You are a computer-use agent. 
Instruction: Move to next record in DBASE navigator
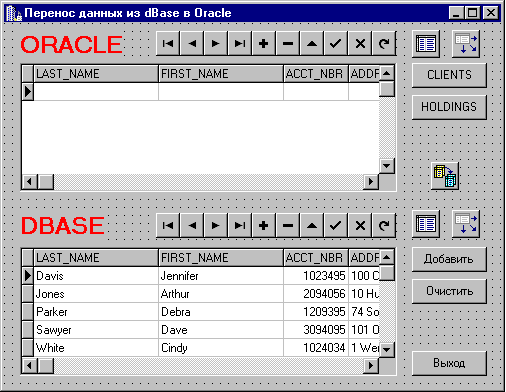(216, 226)
